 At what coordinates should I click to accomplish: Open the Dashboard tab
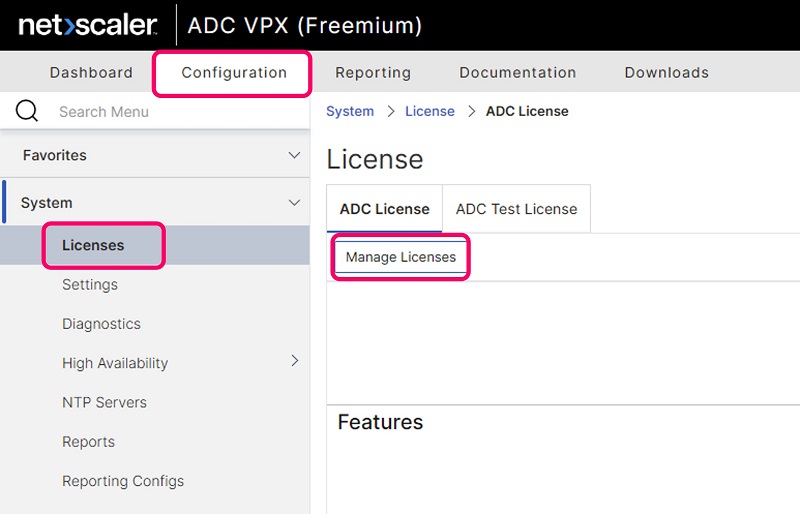(91, 72)
